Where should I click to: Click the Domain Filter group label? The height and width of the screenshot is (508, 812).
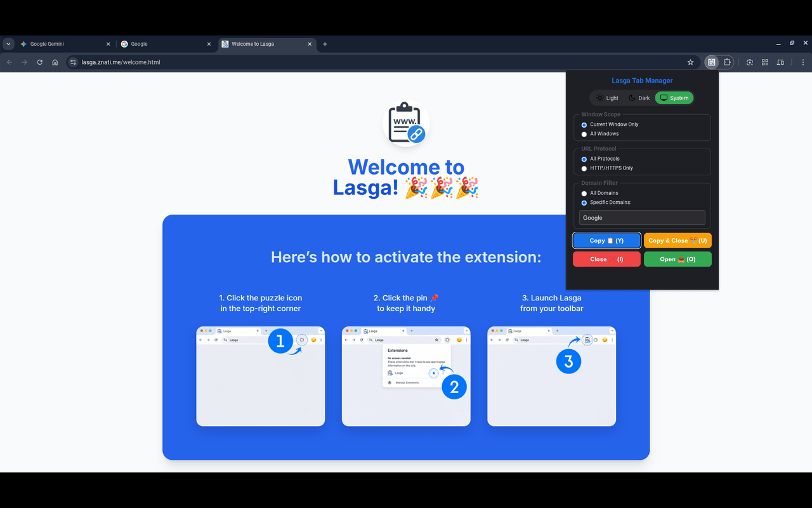[x=600, y=183]
